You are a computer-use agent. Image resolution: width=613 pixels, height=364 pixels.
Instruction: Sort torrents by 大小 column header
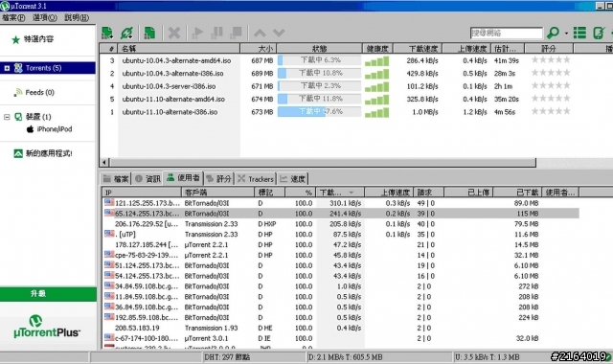tap(259, 49)
